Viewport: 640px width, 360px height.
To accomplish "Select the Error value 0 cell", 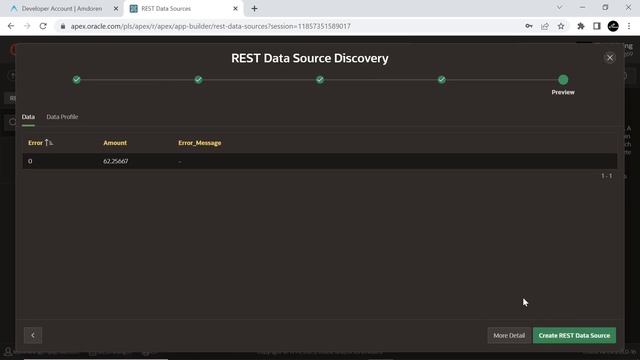I will (30, 161).
